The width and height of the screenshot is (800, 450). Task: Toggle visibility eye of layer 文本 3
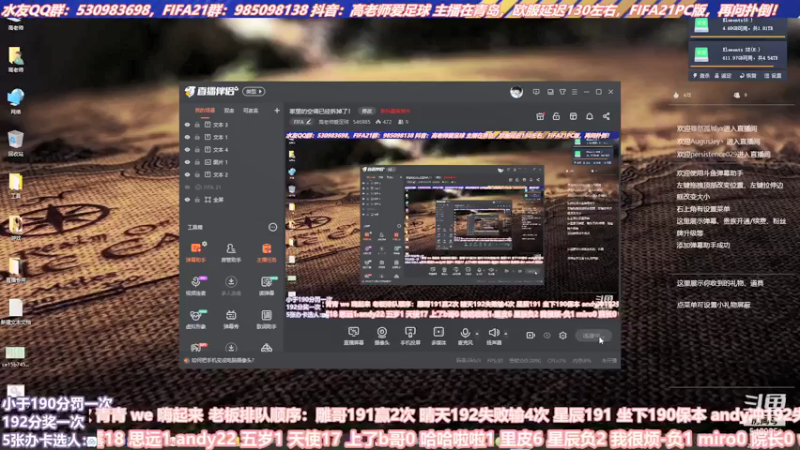(187, 124)
